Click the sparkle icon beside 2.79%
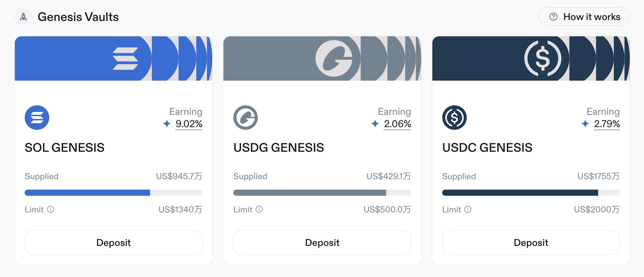The width and height of the screenshot is (644, 277). 585,124
